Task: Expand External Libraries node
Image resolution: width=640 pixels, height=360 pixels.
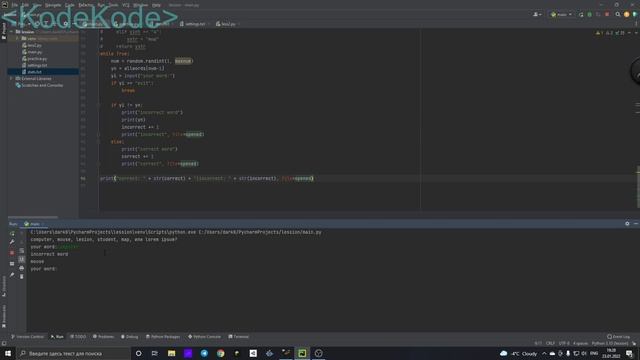Action: click(x=11, y=78)
